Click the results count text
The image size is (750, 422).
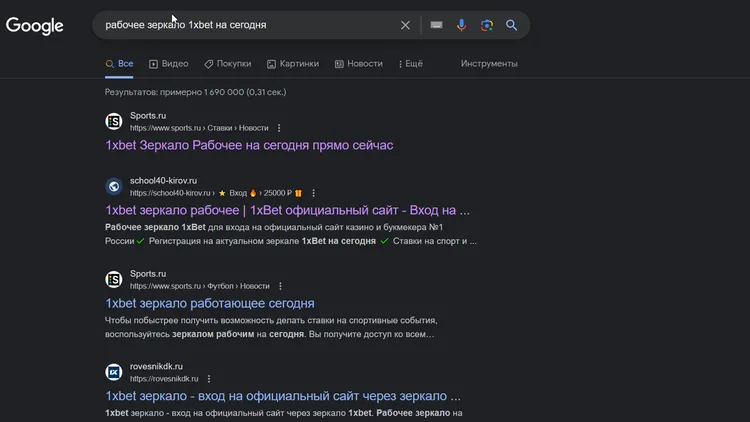tap(196, 92)
